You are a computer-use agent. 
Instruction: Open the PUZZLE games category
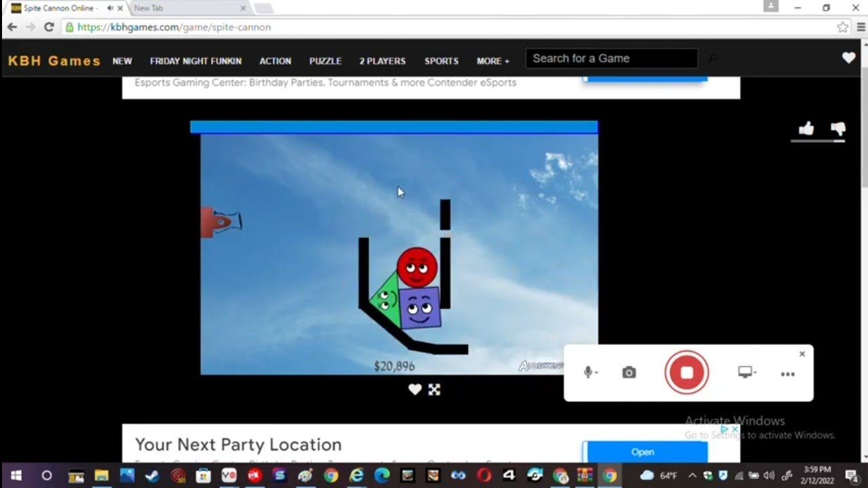[325, 61]
